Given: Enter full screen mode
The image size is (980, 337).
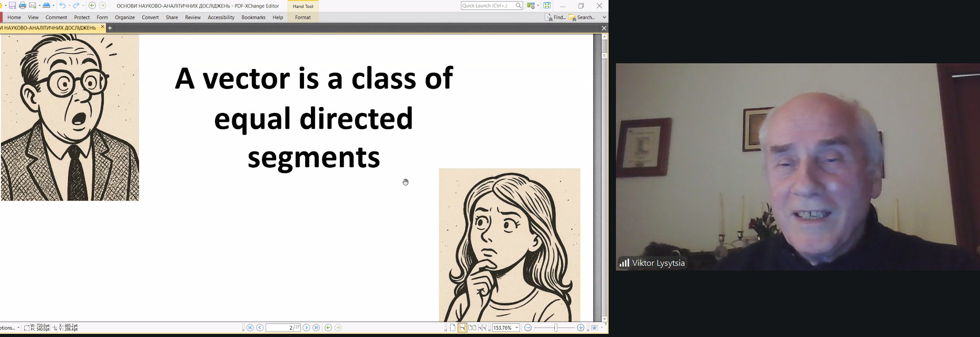Looking at the screenshot, I should tap(547, 6).
